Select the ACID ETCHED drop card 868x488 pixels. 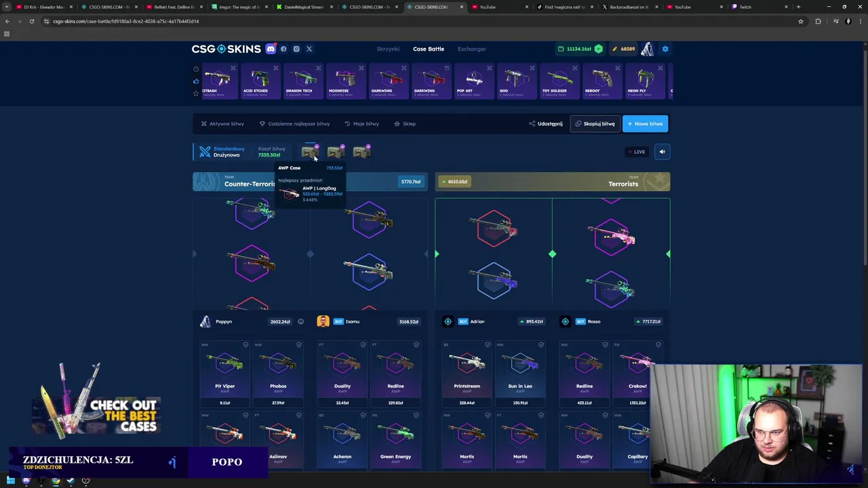260,81
